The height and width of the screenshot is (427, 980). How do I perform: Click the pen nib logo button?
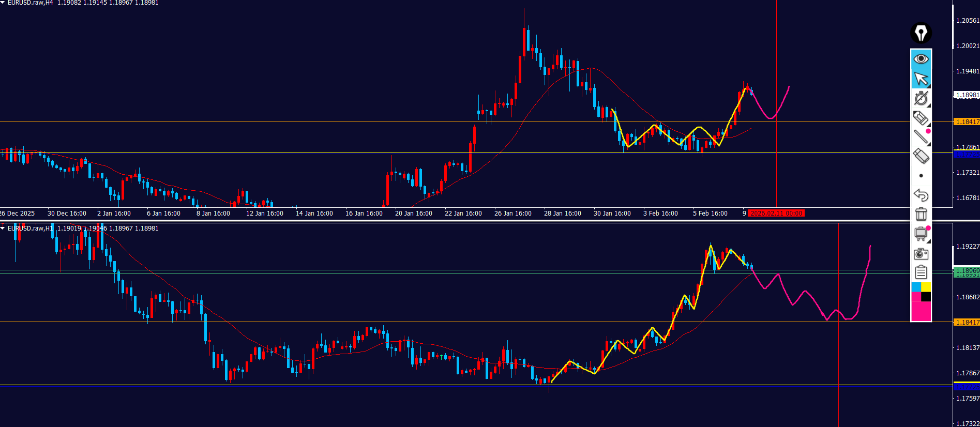pyautogui.click(x=921, y=34)
